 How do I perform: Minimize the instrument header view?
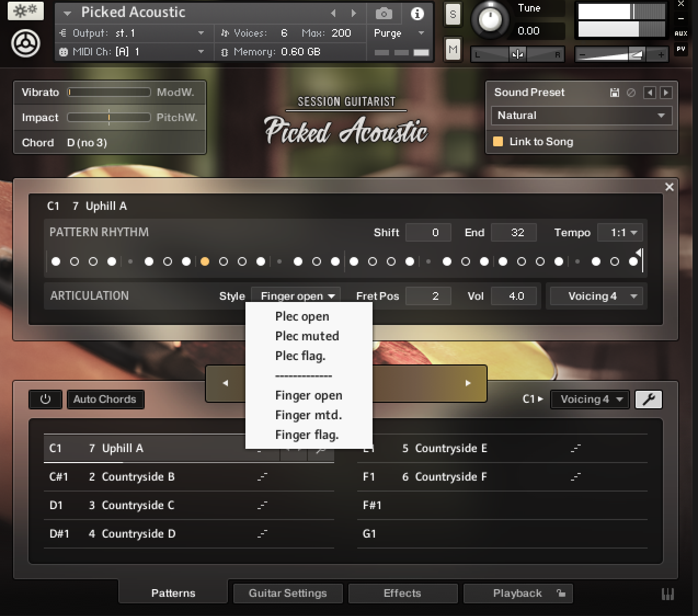[x=680, y=18]
